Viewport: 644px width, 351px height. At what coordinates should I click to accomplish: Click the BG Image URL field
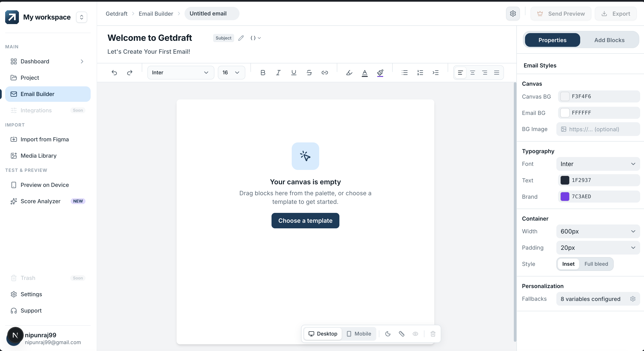coord(598,129)
